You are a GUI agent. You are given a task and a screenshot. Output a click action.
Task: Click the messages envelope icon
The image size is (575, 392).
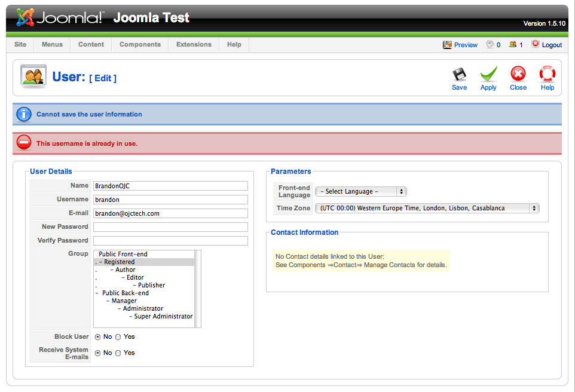click(490, 44)
